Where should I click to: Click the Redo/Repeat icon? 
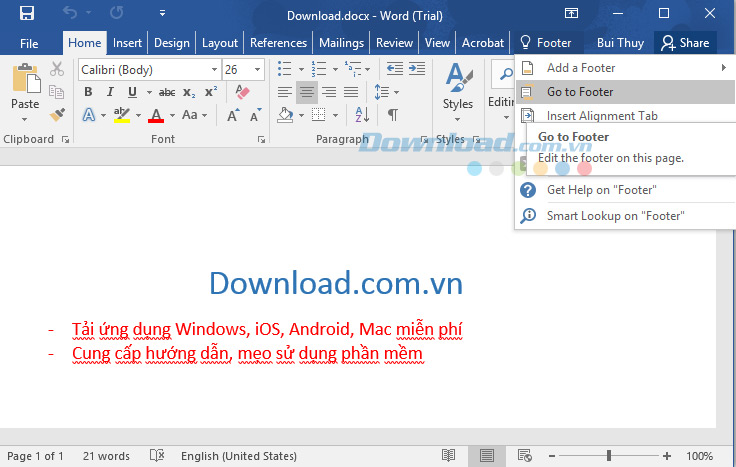point(116,13)
